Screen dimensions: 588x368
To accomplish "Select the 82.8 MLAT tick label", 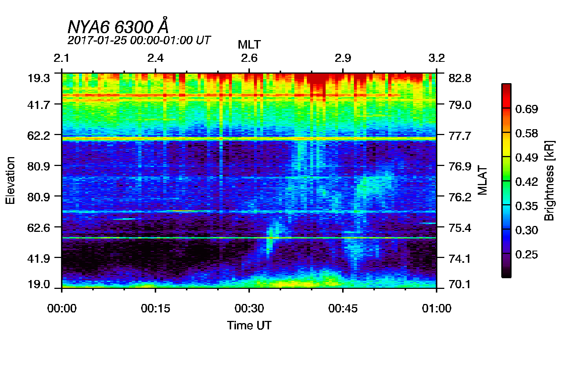I will pos(460,78).
